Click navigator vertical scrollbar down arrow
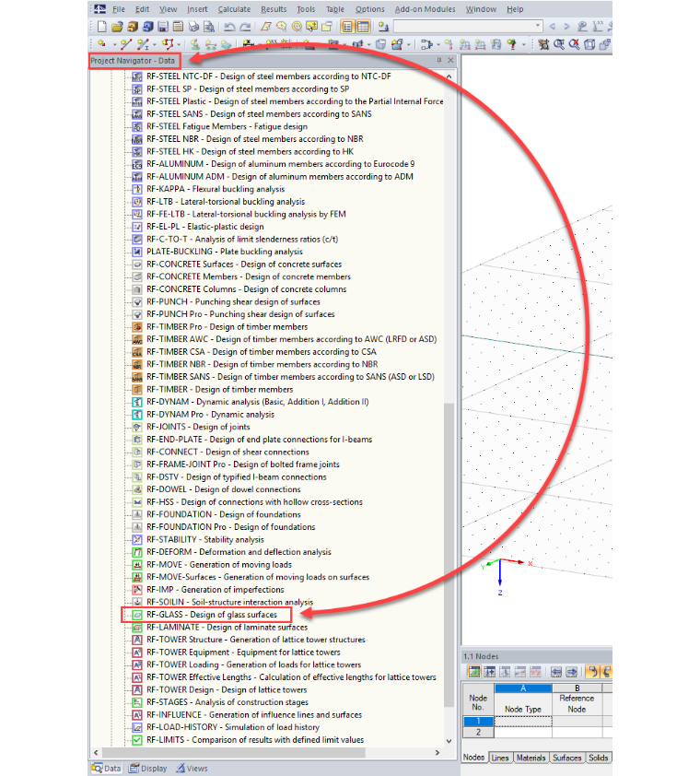 coord(449,741)
